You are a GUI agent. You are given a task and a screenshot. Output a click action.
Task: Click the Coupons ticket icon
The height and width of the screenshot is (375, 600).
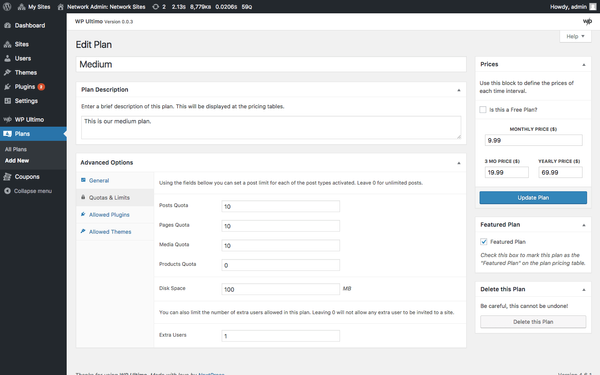click(x=7, y=177)
